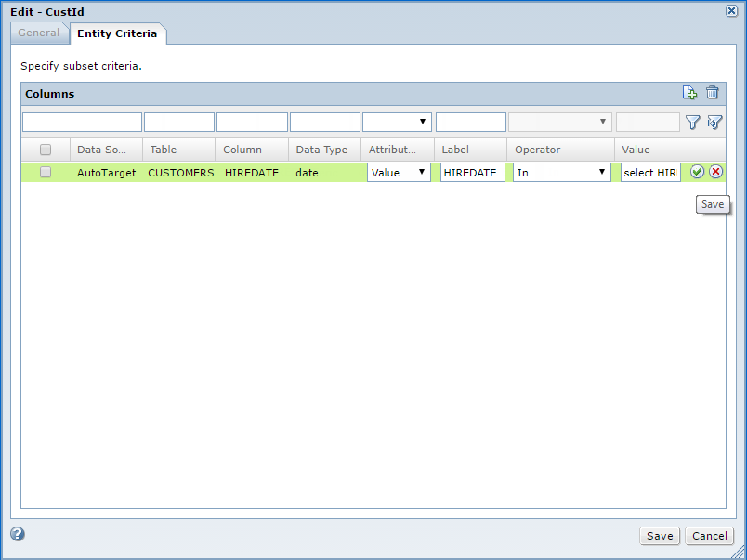Select the Entity Criteria tab
Viewport: 747px width, 560px height.
click(117, 33)
